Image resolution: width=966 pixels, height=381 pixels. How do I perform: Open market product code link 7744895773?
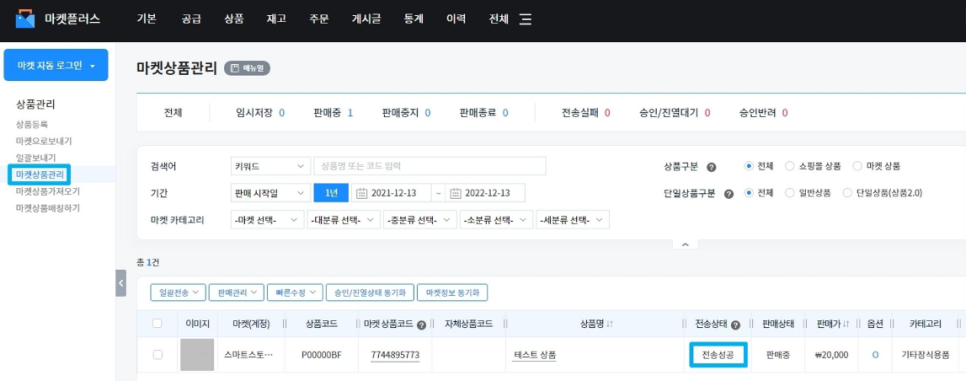[x=395, y=355]
